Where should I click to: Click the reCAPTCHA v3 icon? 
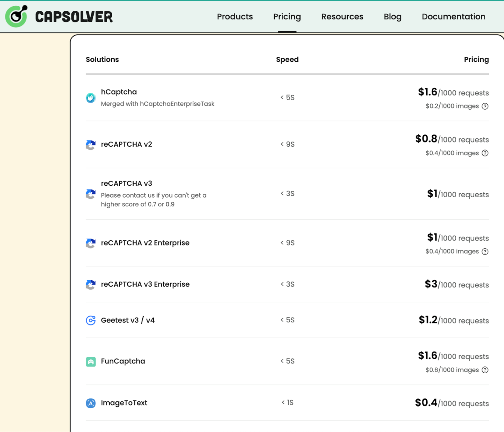pos(91,194)
